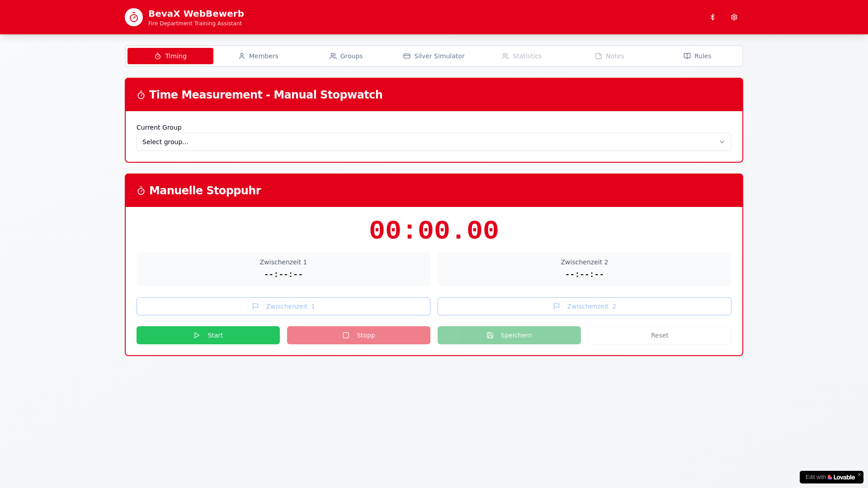The image size is (868, 488).
Task: Click the BevaX WebBewerb title
Action: [196, 14]
